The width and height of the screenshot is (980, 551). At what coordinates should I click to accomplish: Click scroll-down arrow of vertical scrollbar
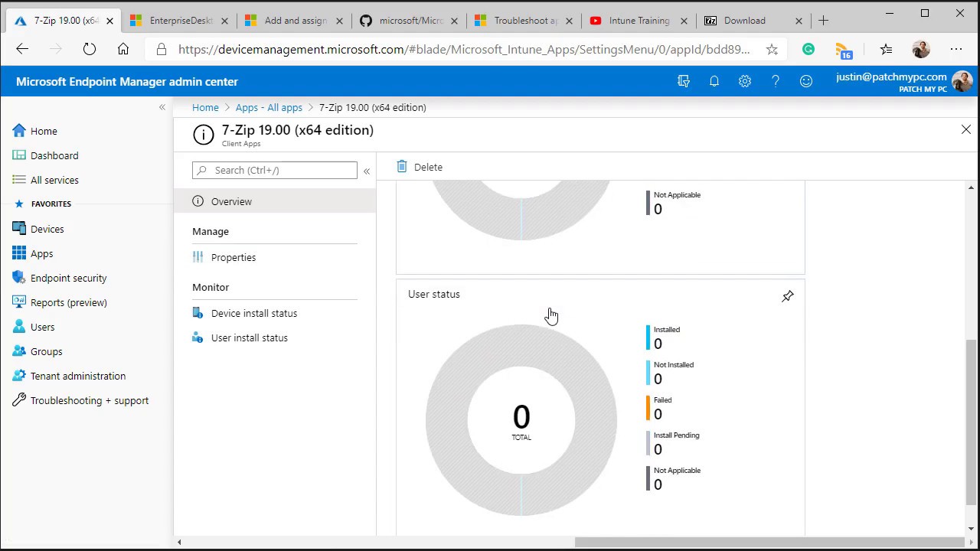pos(972,528)
